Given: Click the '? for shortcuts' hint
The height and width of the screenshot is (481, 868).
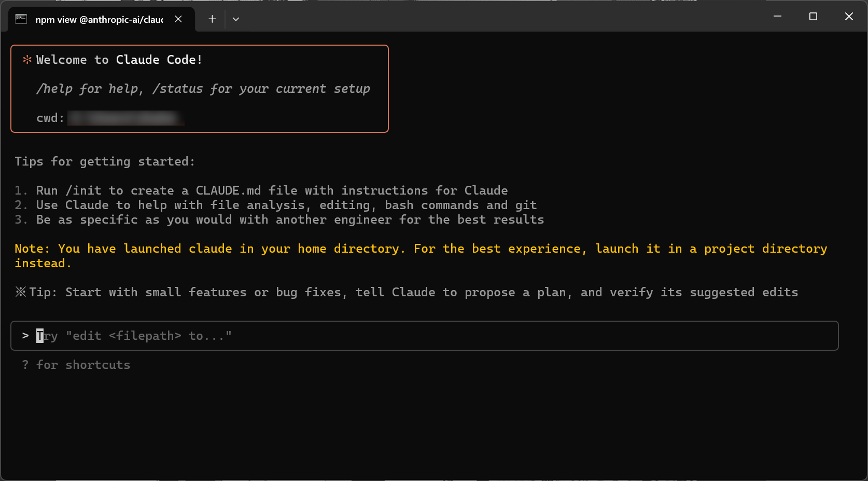Looking at the screenshot, I should (76, 365).
